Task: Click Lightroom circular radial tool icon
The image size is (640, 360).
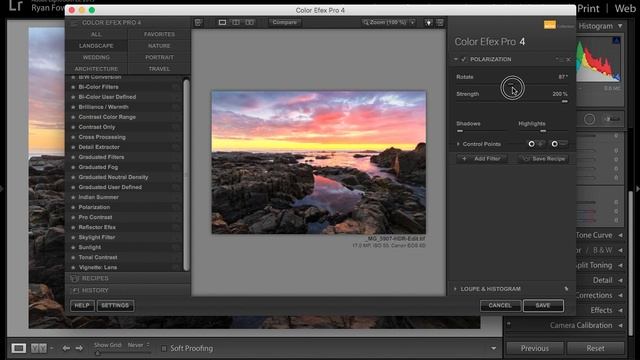Action: [589, 119]
